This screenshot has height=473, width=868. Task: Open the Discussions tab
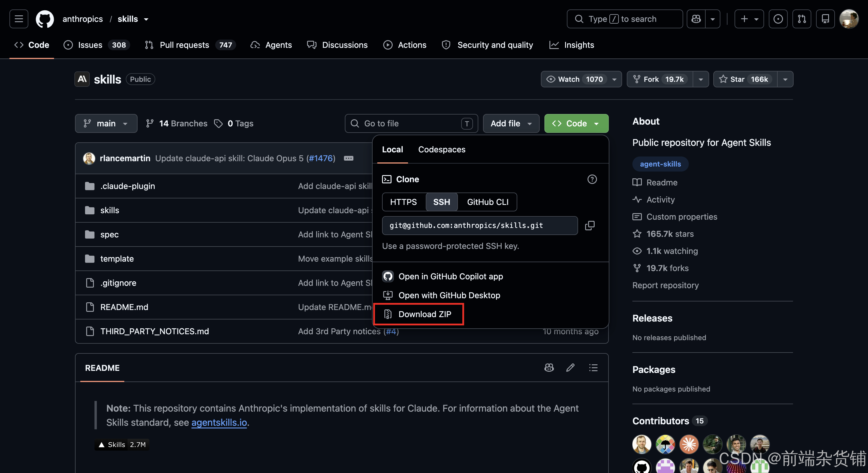[337, 45]
